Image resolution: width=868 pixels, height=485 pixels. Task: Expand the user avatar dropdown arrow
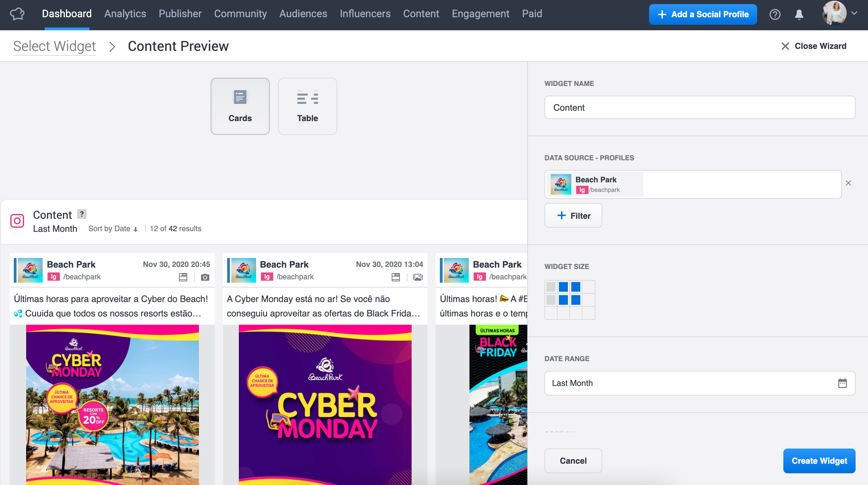[x=854, y=13]
